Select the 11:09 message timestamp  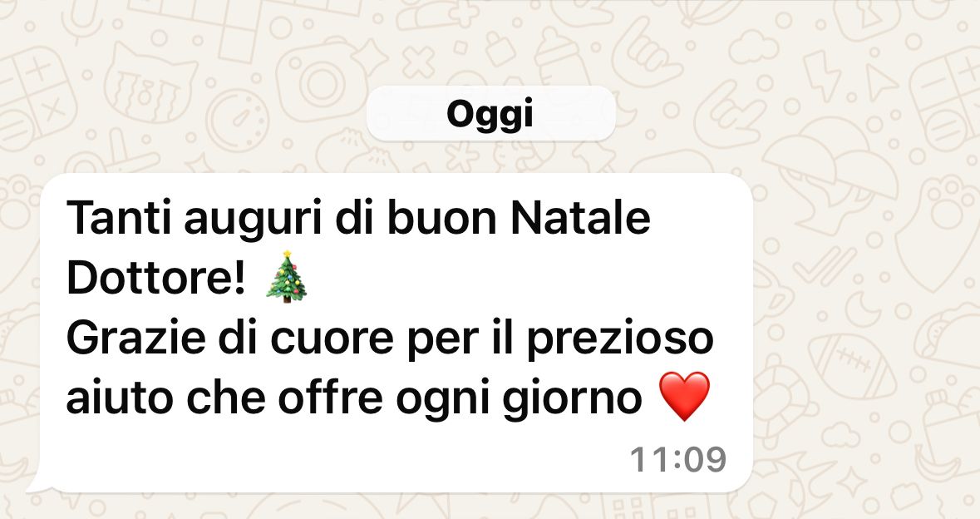point(678,460)
